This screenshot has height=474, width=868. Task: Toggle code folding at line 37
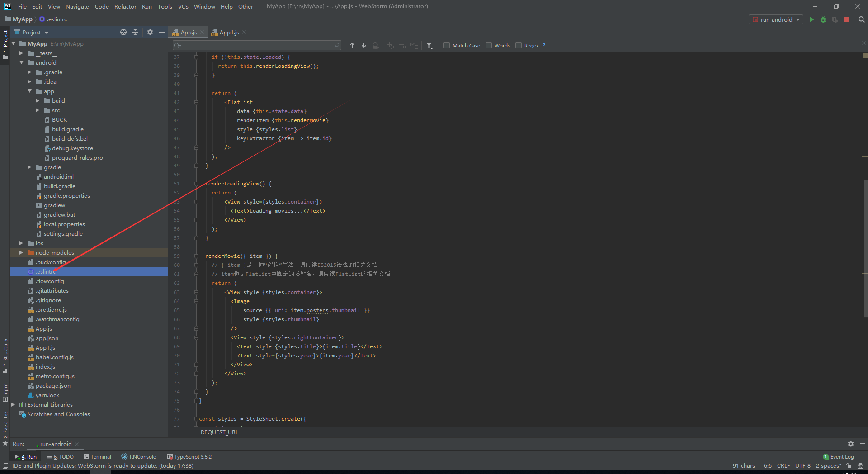(x=196, y=57)
